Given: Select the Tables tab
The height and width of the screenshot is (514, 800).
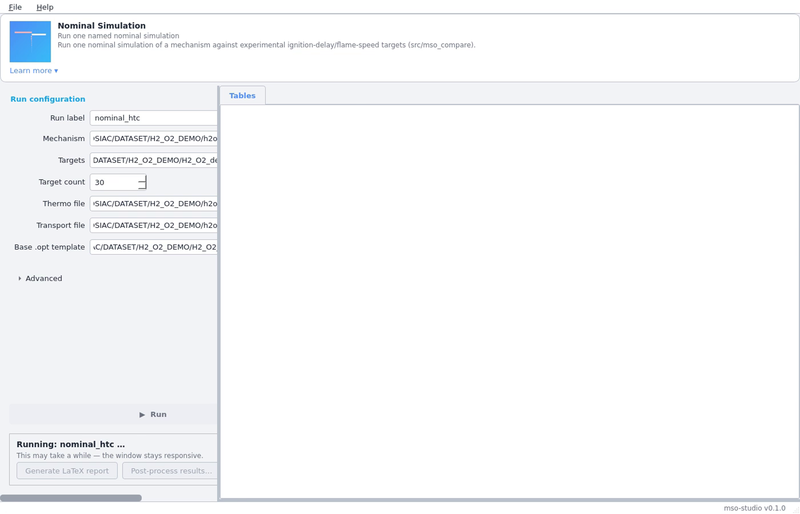Looking at the screenshot, I should (242, 95).
